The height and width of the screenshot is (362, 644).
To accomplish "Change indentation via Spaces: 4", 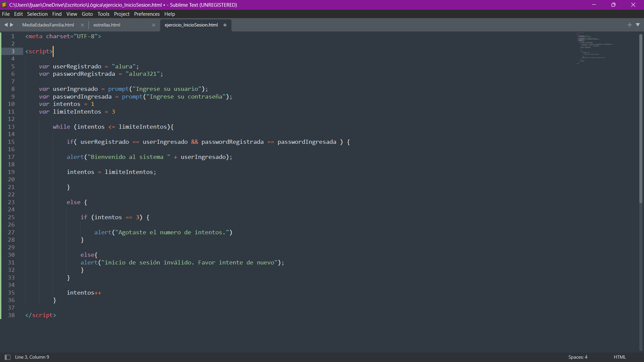I will click(578, 357).
